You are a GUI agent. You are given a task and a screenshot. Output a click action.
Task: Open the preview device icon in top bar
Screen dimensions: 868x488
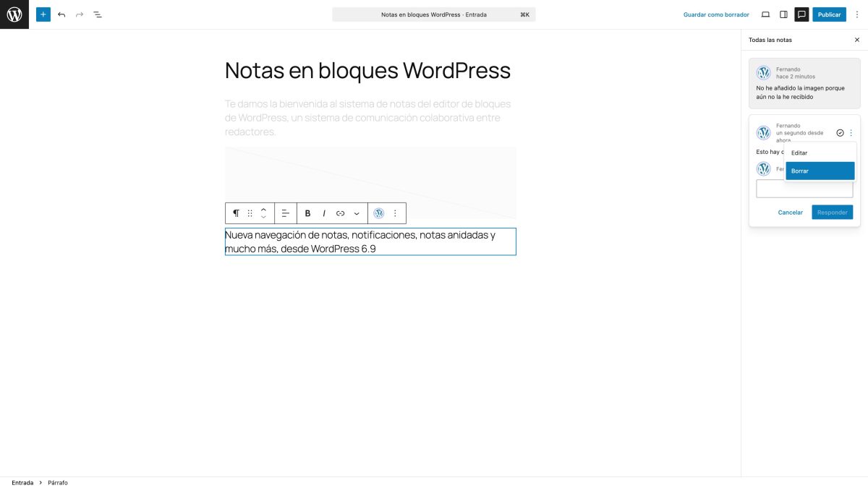765,14
